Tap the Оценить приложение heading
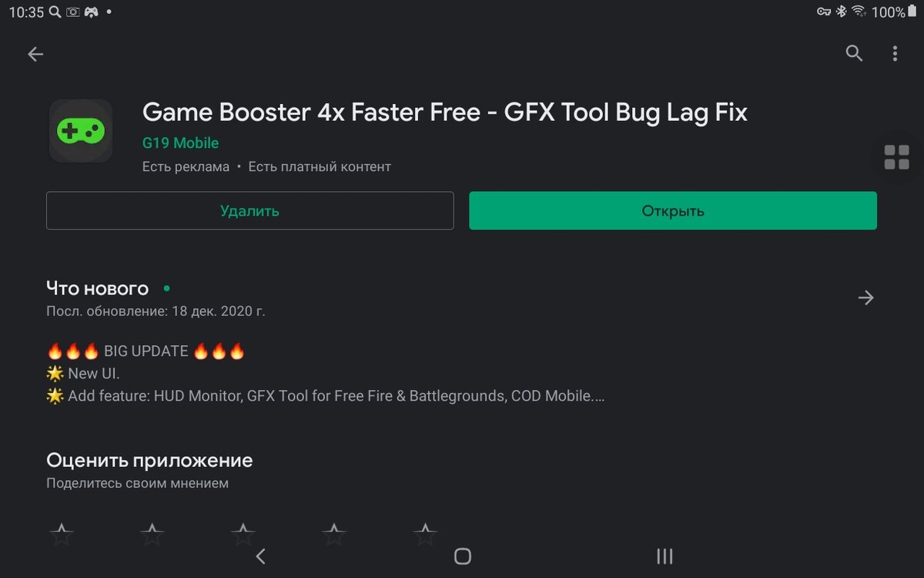The width and height of the screenshot is (924, 578). tap(149, 461)
